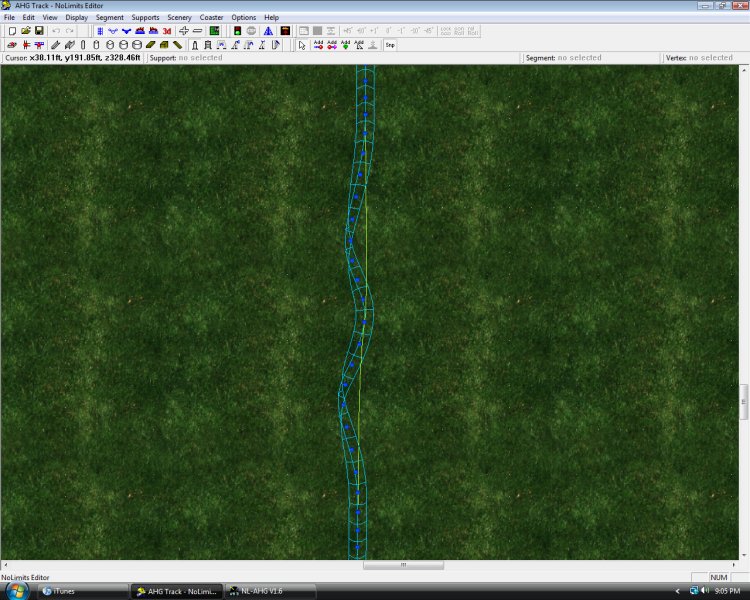Open the Scenery menu
This screenshot has width=750, height=600.
coord(179,17)
